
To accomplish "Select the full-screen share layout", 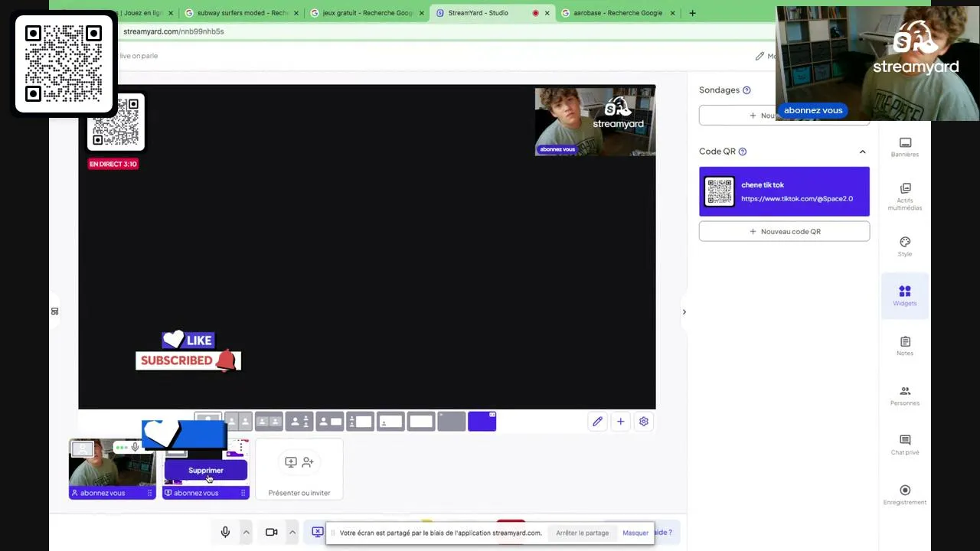I will 421,422.
